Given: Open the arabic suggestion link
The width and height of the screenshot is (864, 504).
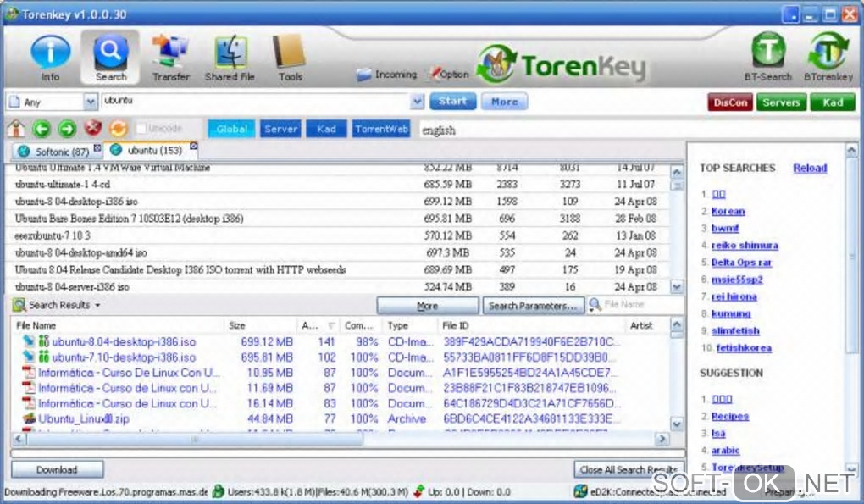Looking at the screenshot, I should [725, 450].
